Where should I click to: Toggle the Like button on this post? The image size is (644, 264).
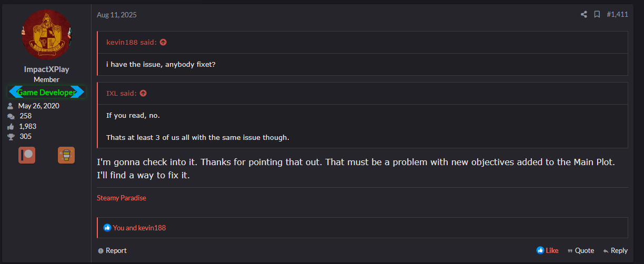tap(547, 250)
